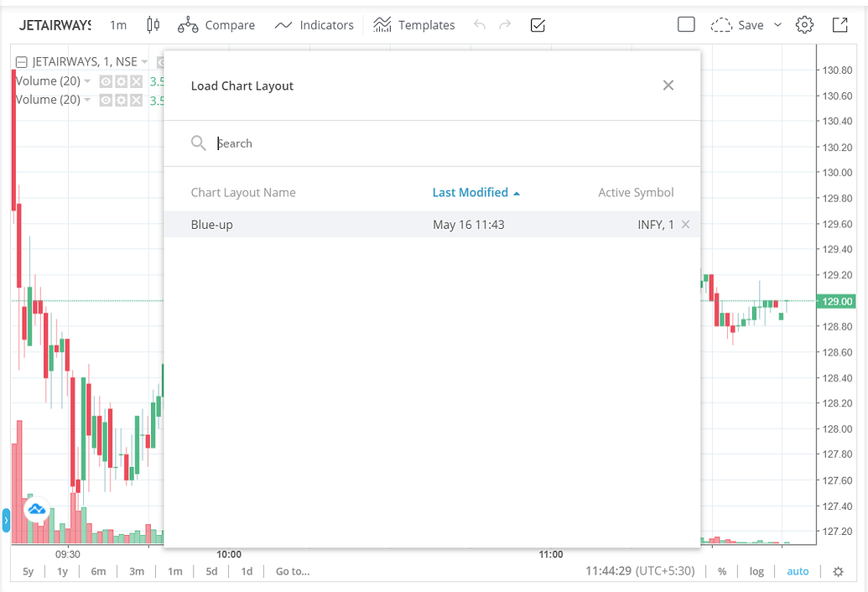Image resolution: width=868 pixels, height=592 pixels.
Task: Expand the Save layout dropdown arrow
Action: (777, 24)
